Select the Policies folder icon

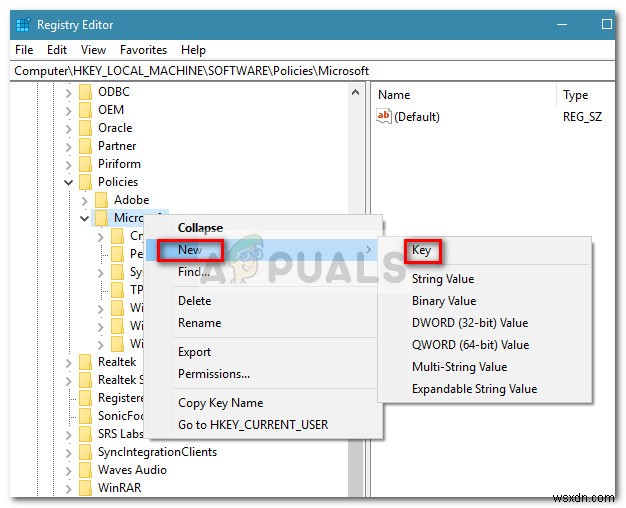tap(85, 182)
